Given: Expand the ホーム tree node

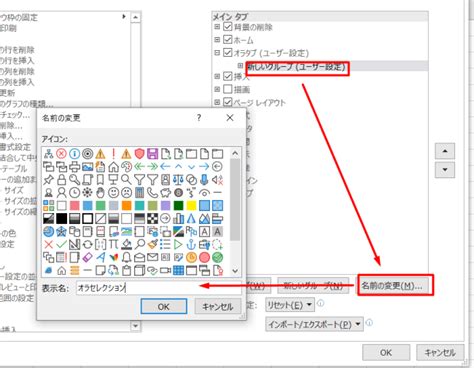Looking at the screenshot, I should coord(217,40).
